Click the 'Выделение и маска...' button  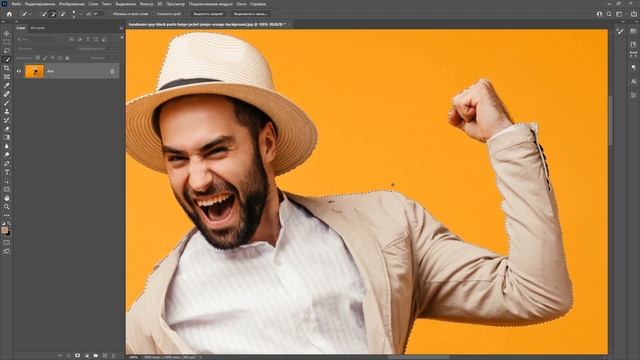(x=250, y=14)
